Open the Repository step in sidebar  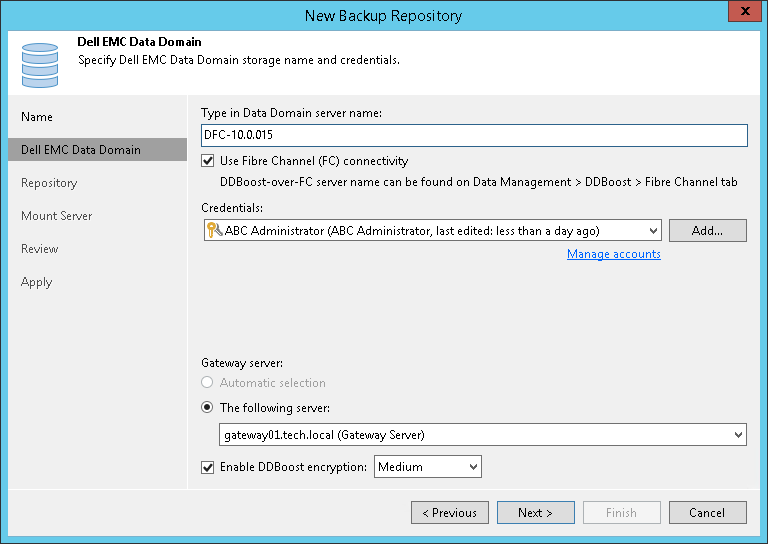(x=49, y=183)
